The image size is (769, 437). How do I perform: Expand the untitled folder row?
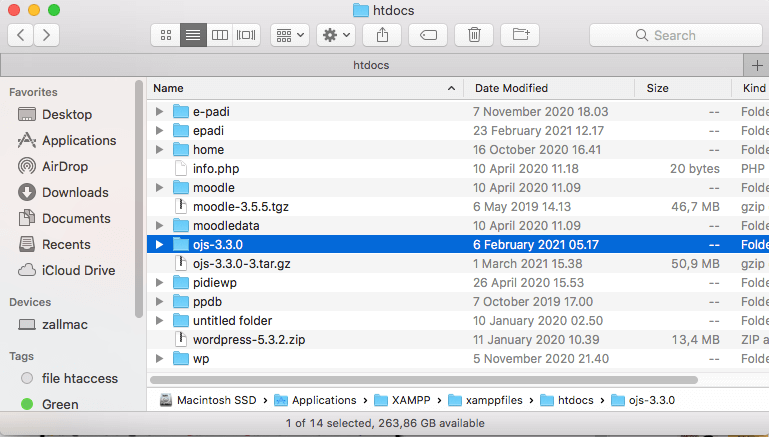point(159,320)
